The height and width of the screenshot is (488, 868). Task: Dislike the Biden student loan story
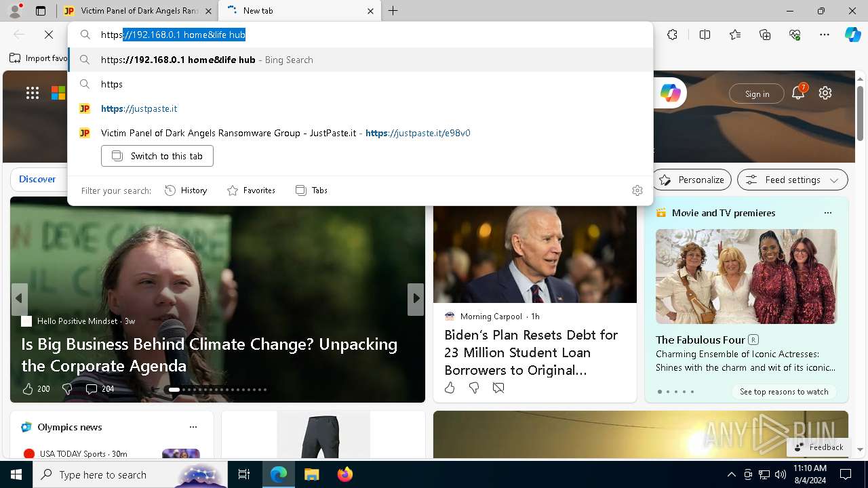474,388
